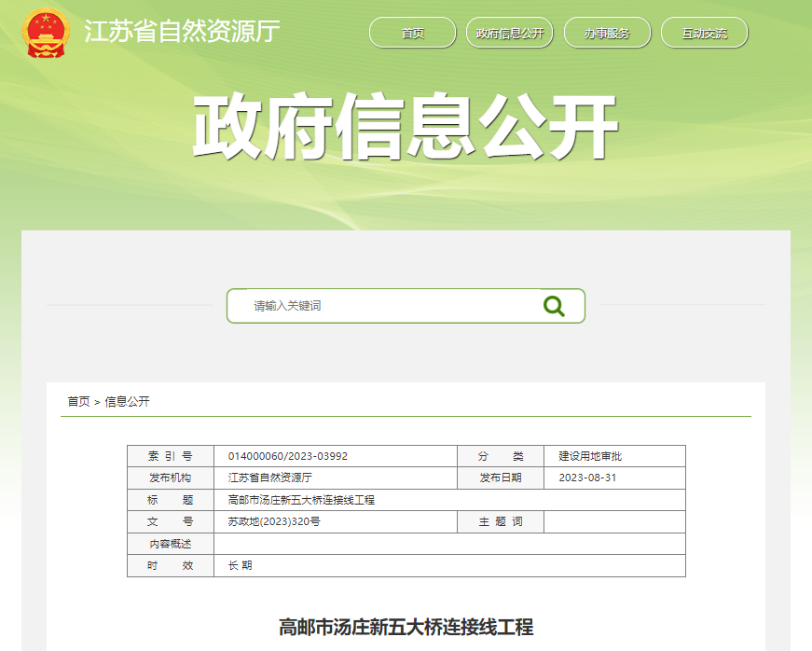Open 首页 in the top navigation
The image size is (812, 651).
coord(412,34)
